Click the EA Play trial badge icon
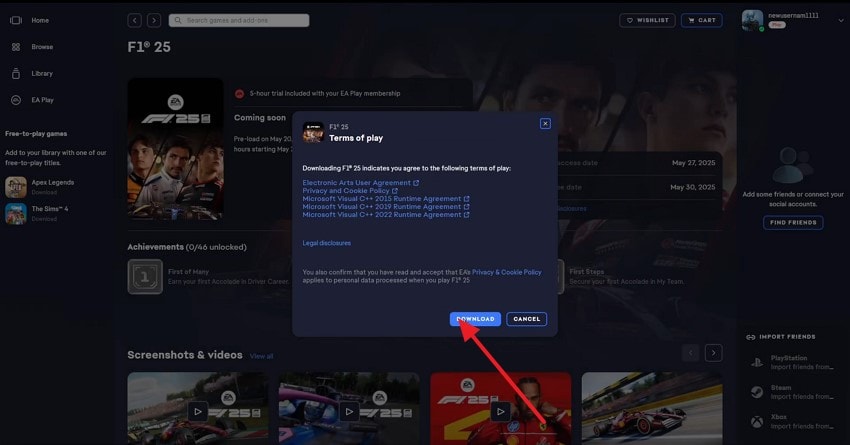This screenshot has width=850, height=445. coord(239,94)
